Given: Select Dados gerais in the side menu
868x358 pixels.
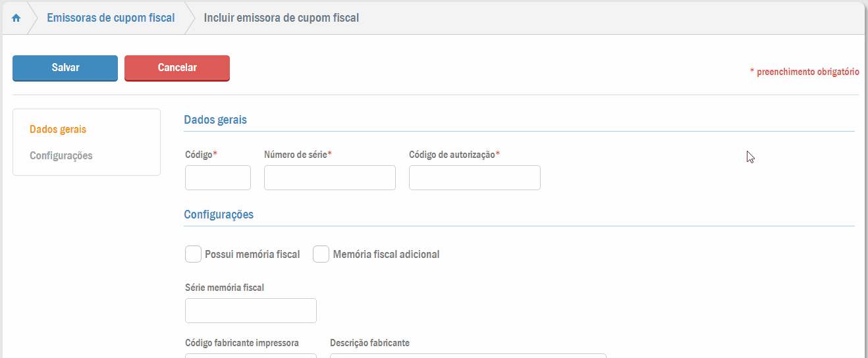Looking at the screenshot, I should pos(58,130).
